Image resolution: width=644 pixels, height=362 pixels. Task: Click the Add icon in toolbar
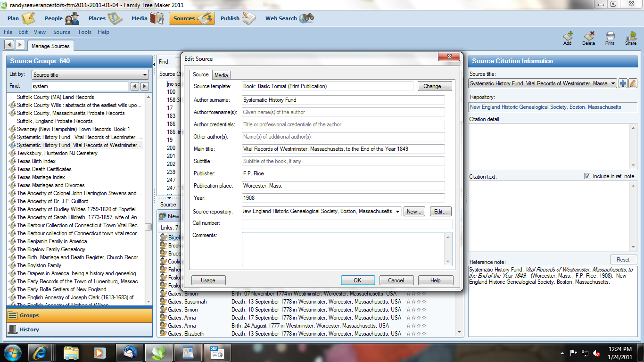[567, 39]
